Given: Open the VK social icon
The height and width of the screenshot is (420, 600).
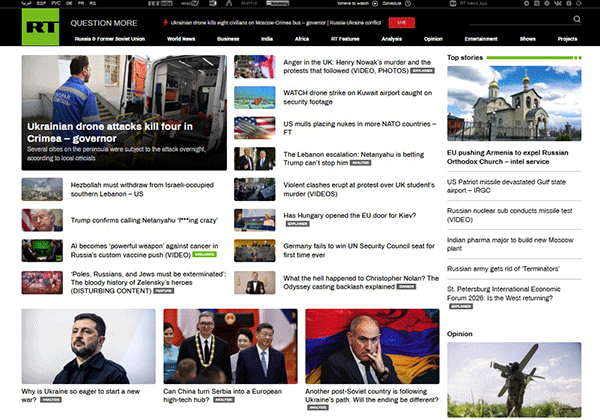Looking at the screenshot, I should (558, 3).
